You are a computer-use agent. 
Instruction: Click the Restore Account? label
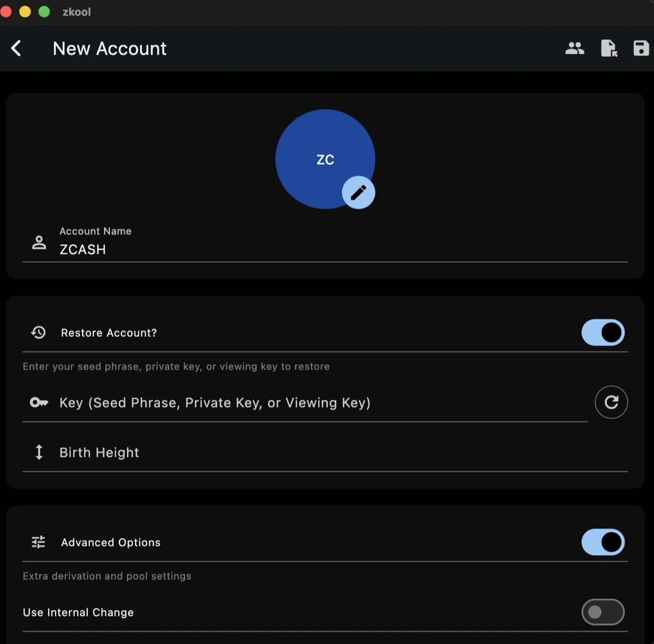pos(109,333)
